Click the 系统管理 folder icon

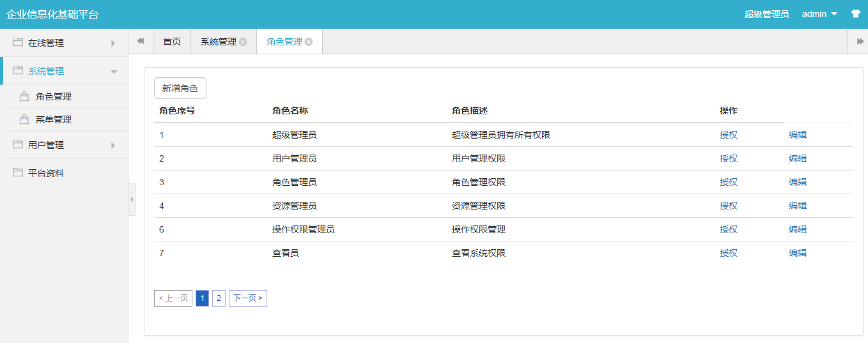coord(18,70)
